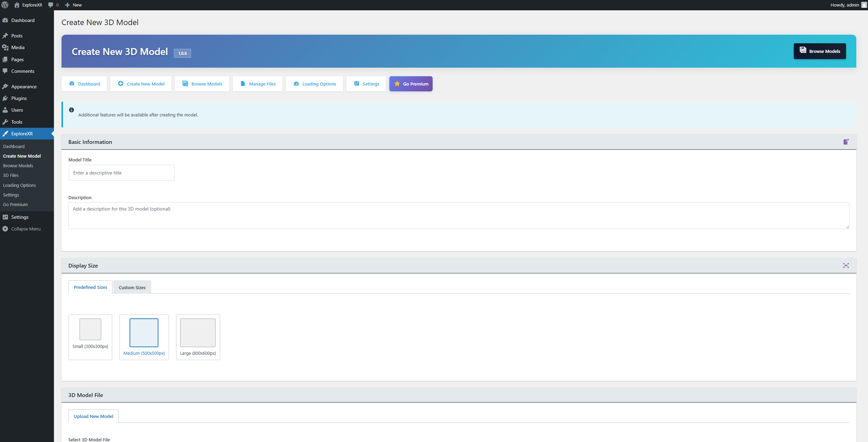Click the admin avatar icon

tap(864, 5)
